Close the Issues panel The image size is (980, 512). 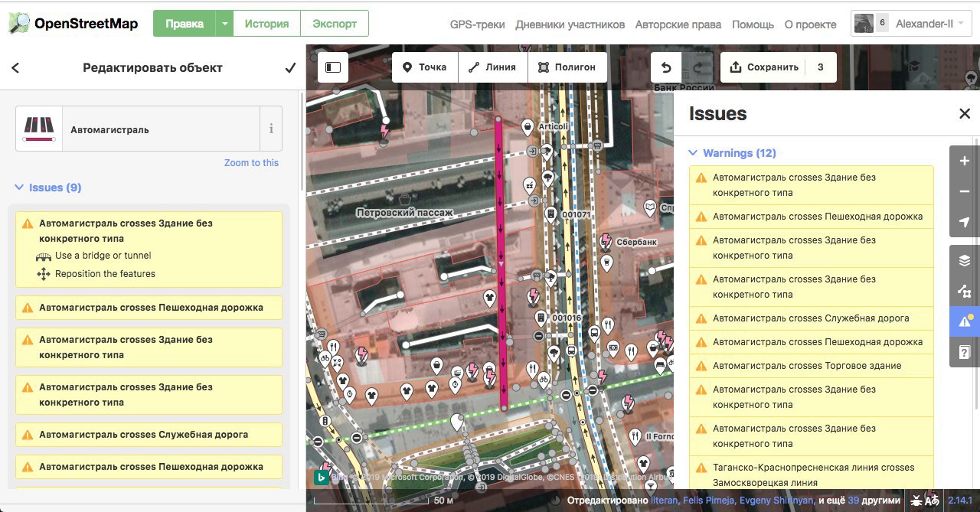click(x=965, y=114)
